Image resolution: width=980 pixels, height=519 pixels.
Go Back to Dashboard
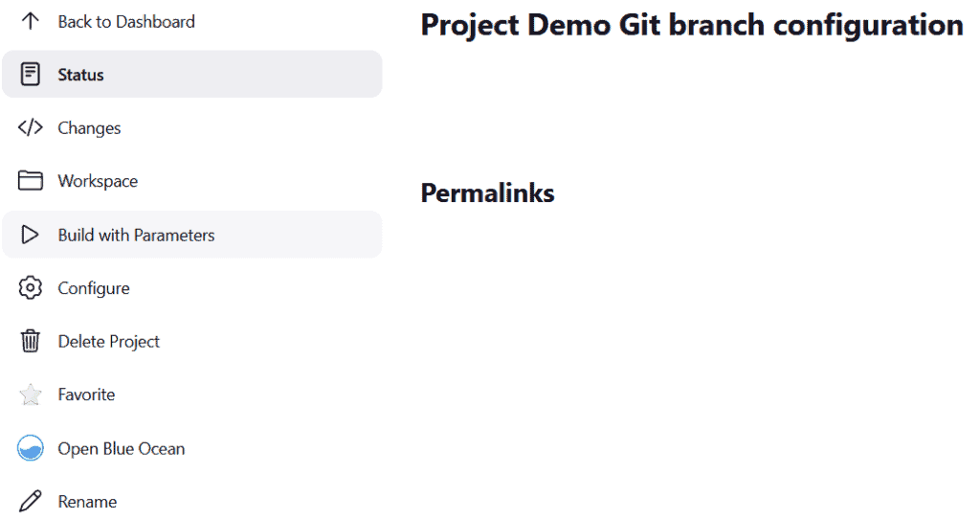126,22
